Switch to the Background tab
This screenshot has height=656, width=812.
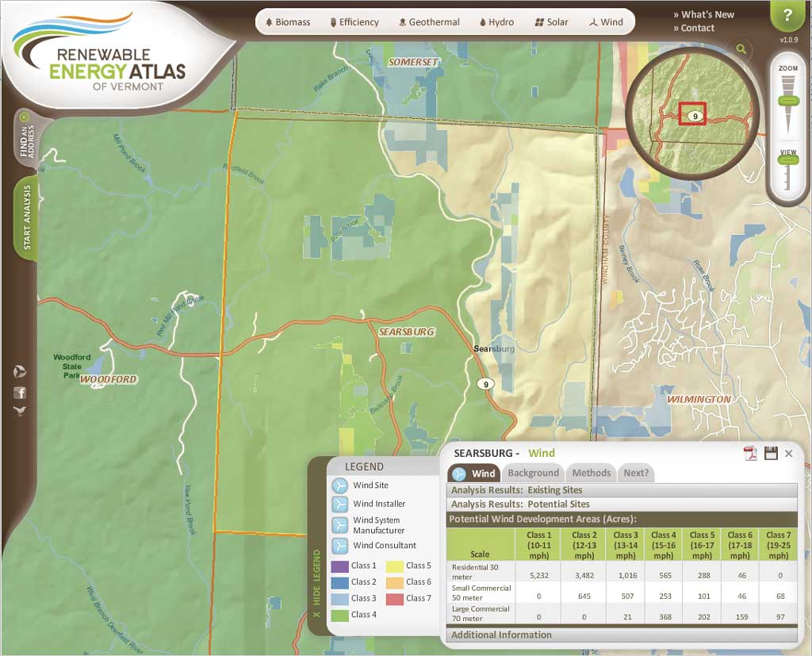coord(533,473)
